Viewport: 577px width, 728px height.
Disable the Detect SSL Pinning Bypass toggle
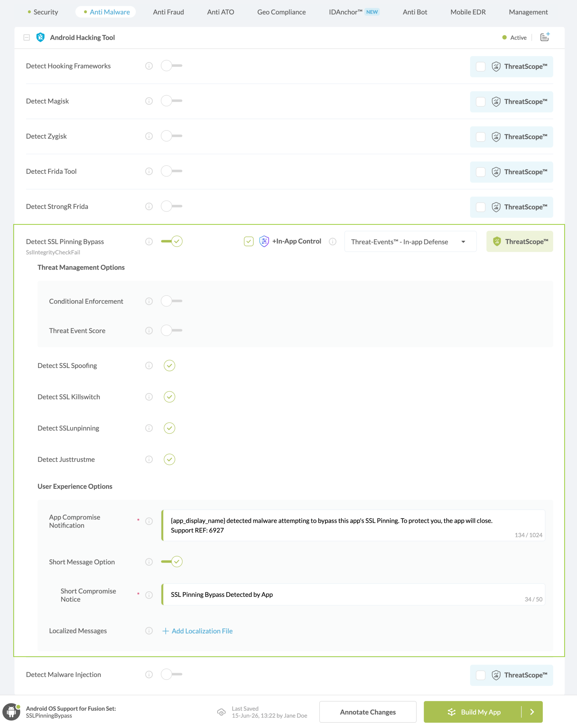(172, 241)
